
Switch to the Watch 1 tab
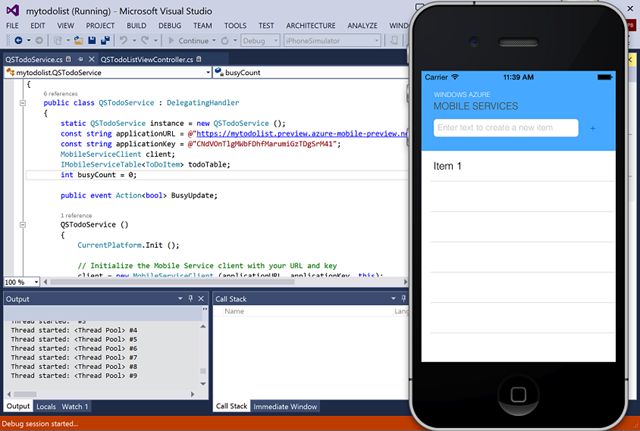[x=75, y=407]
